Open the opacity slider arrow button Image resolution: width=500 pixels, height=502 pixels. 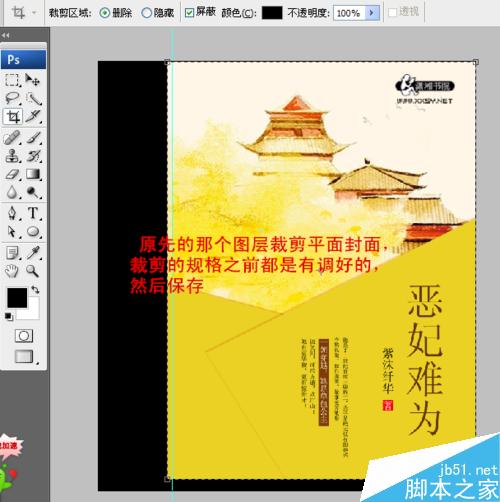click(x=372, y=13)
